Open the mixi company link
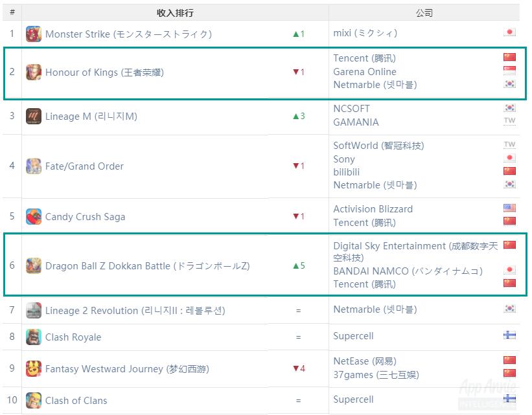532x415 pixels. 365,33
